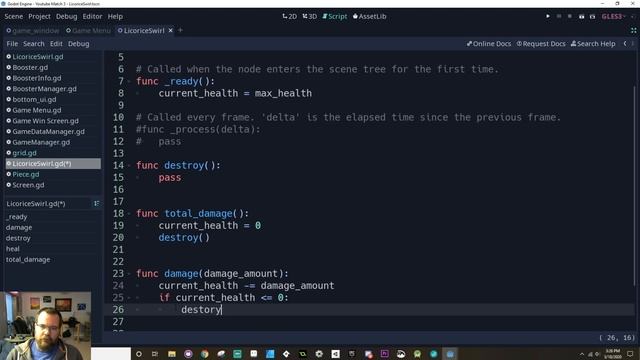
Task: Open File Explorer from taskbar
Action: pos(171,354)
